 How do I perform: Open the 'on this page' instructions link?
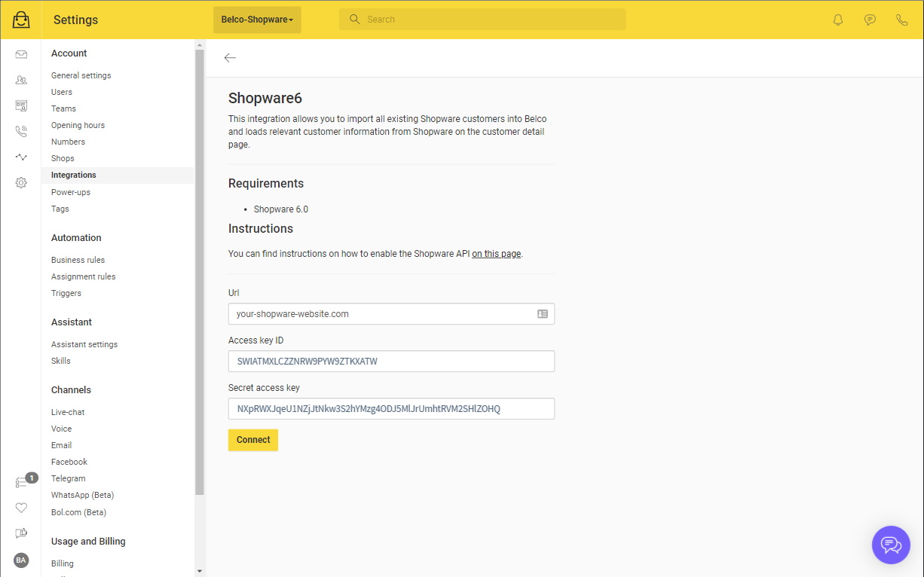pos(497,254)
